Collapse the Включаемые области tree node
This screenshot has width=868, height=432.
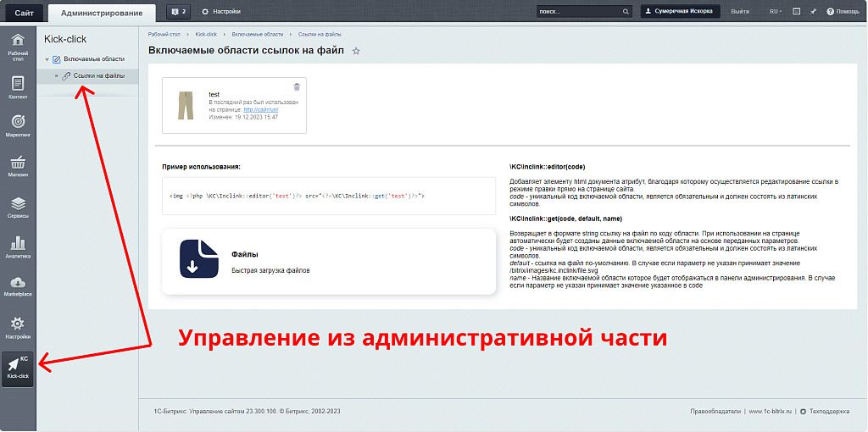[x=47, y=59]
